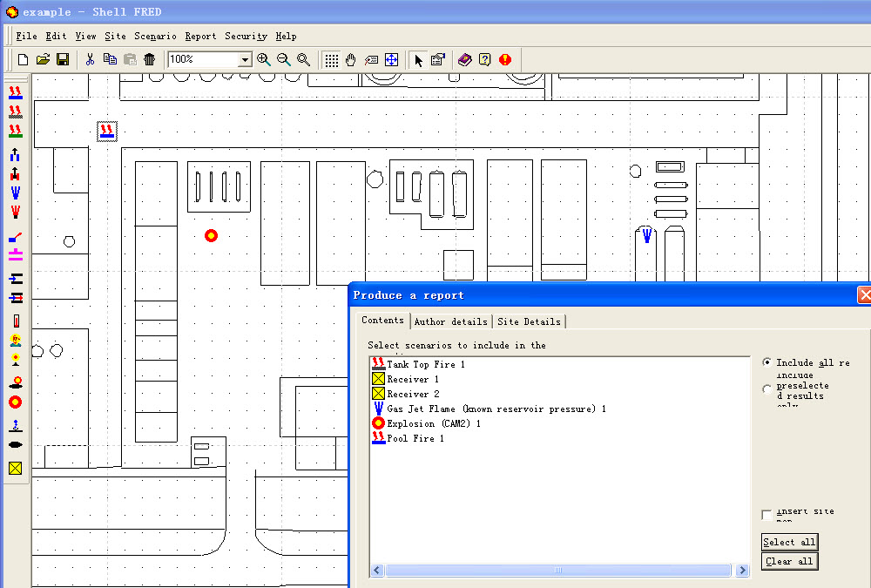Select the fireball above black pool tool
The image size is (871, 588).
click(x=16, y=382)
